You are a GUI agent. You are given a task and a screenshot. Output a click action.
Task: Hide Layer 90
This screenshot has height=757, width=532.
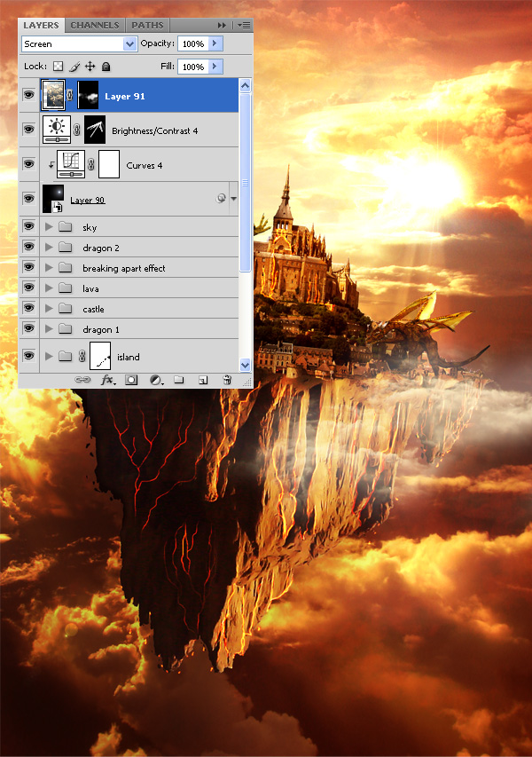[x=29, y=199]
